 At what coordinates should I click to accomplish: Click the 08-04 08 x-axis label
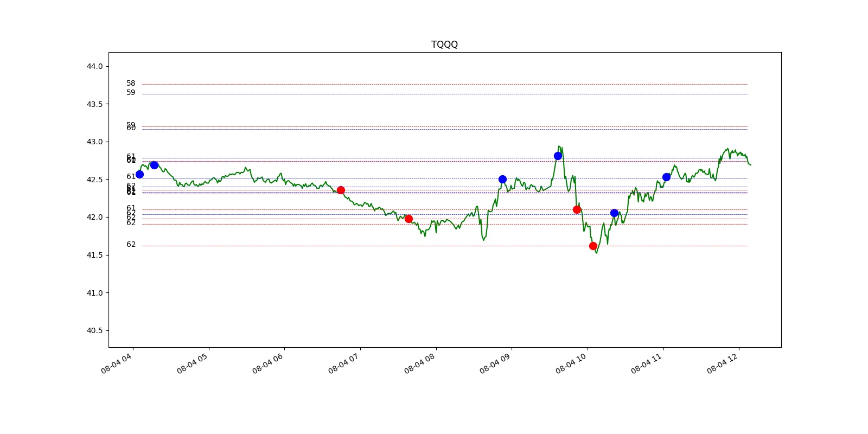tap(420, 363)
